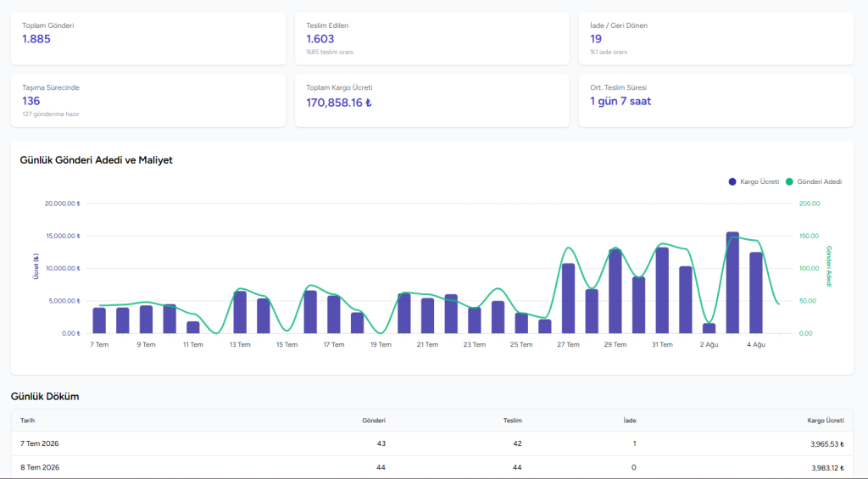The height and width of the screenshot is (479, 868).
Task: Sort by the Kargo Ücreti table column header
Action: pyautogui.click(x=826, y=421)
